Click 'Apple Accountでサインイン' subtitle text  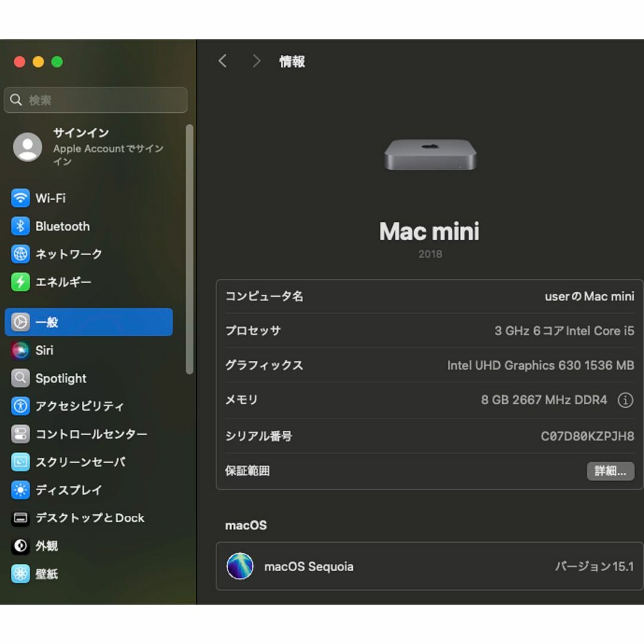pos(108,154)
